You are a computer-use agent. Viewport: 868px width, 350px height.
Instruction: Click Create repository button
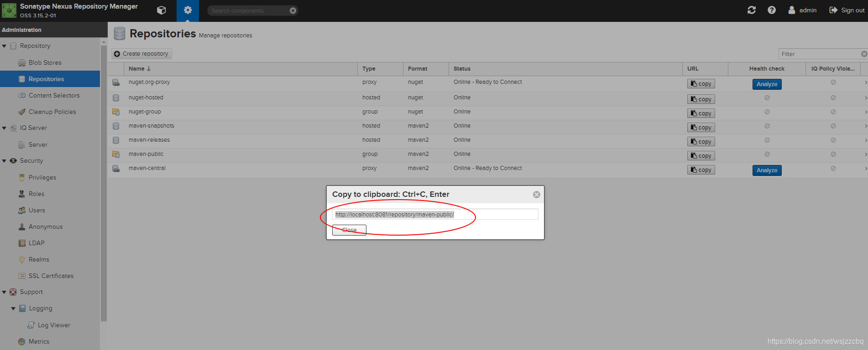[x=141, y=54]
